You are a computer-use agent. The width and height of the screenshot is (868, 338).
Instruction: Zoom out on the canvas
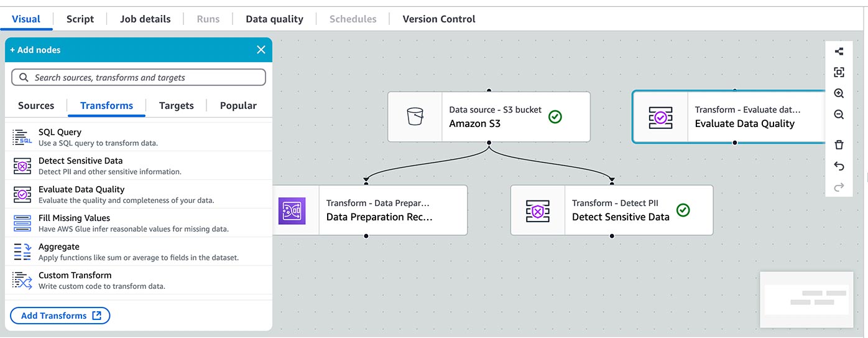[839, 115]
